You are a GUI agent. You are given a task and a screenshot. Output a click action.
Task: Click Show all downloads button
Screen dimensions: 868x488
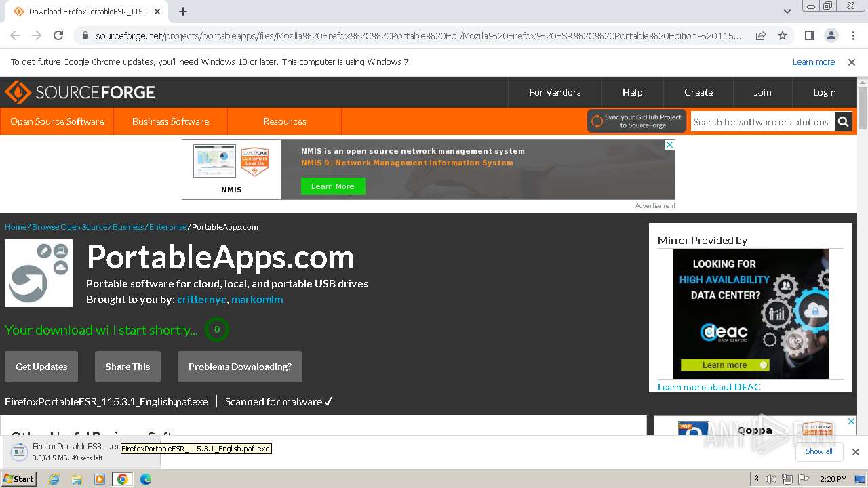pyautogui.click(x=818, y=451)
